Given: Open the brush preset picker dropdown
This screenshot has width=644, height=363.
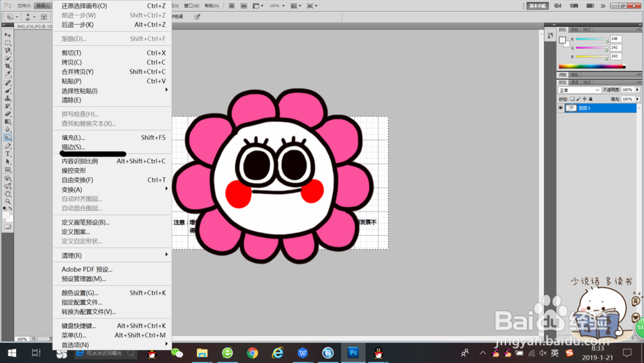Looking at the screenshot, I should (30, 17).
